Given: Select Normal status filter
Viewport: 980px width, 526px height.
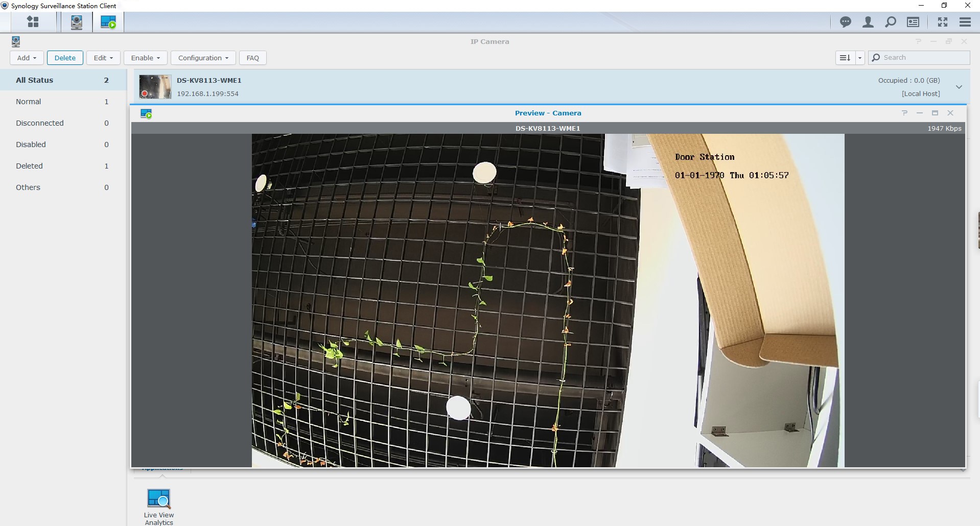Looking at the screenshot, I should pyautogui.click(x=63, y=102).
